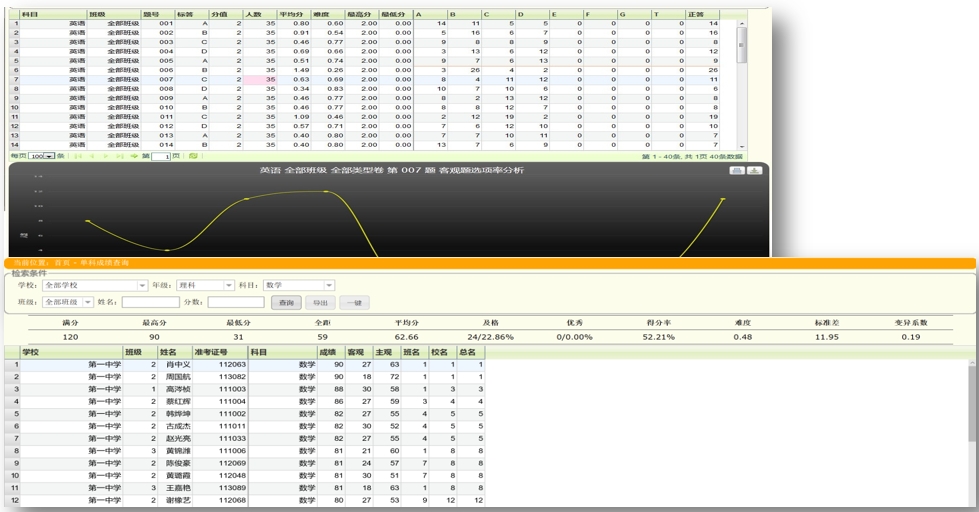Click score rate value 52.21%

coord(659,337)
